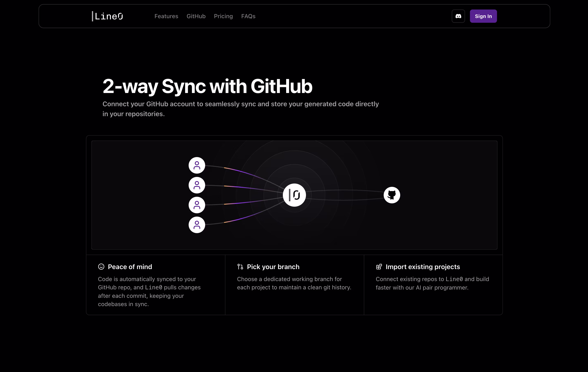Click the central Line0 hub icon

pos(294,195)
